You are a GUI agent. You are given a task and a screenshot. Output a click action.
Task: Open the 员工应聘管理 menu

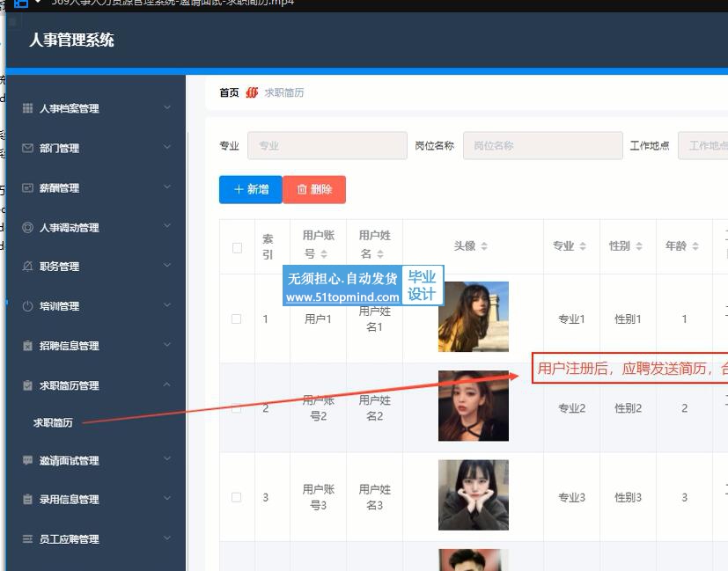click(x=96, y=539)
